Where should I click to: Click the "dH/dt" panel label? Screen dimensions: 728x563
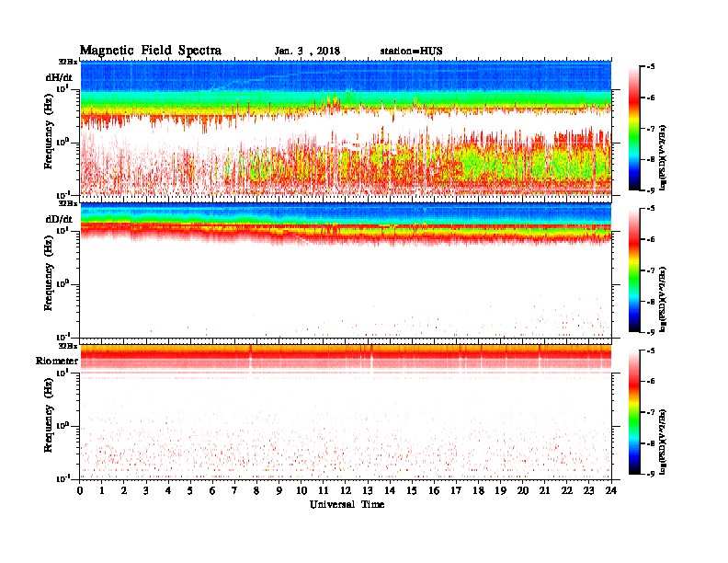point(59,77)
